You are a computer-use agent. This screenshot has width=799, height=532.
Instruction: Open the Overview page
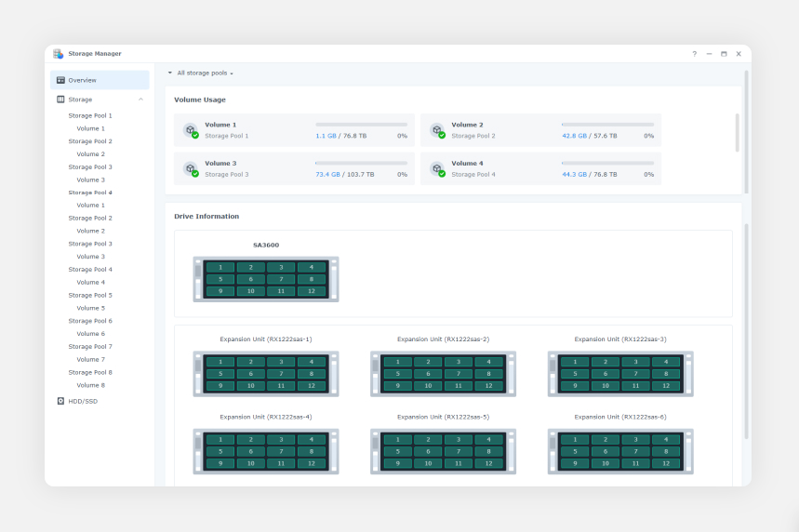(100, 80)
